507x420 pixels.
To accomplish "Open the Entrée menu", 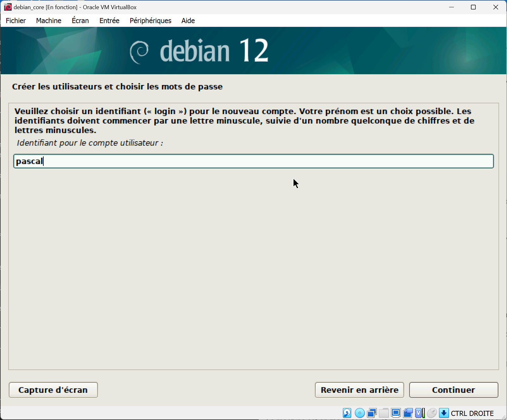I will point(109,21).
